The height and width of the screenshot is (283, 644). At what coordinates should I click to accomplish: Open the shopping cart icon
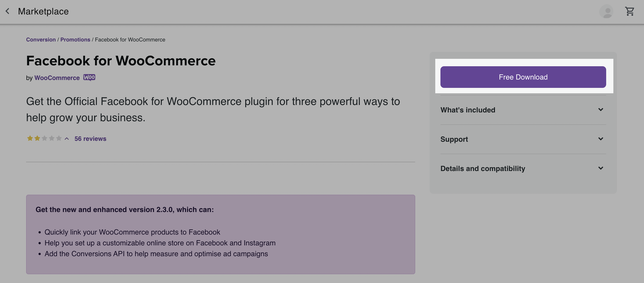(630, 11)
